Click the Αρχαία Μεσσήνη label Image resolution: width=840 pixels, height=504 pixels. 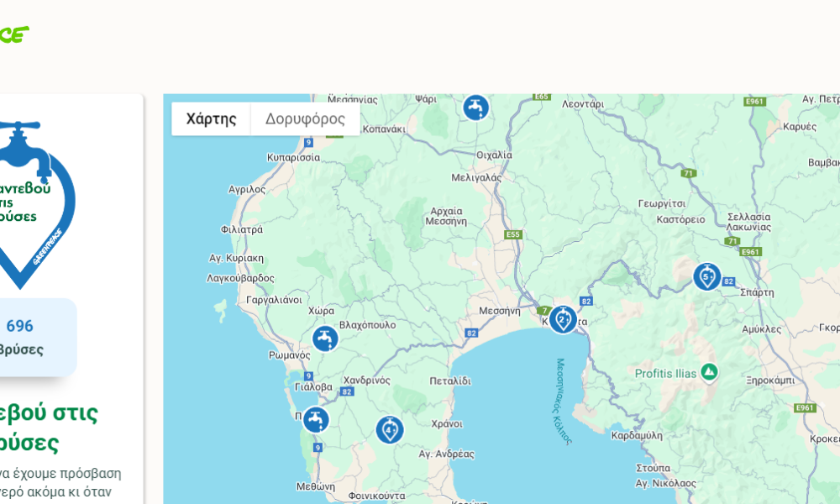pos(446,216)
